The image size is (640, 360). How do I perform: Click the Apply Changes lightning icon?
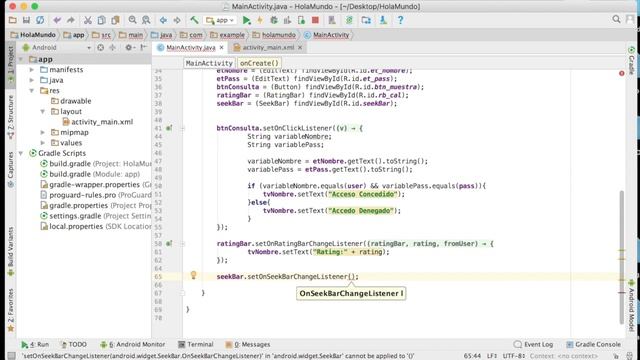click(260, 20)
